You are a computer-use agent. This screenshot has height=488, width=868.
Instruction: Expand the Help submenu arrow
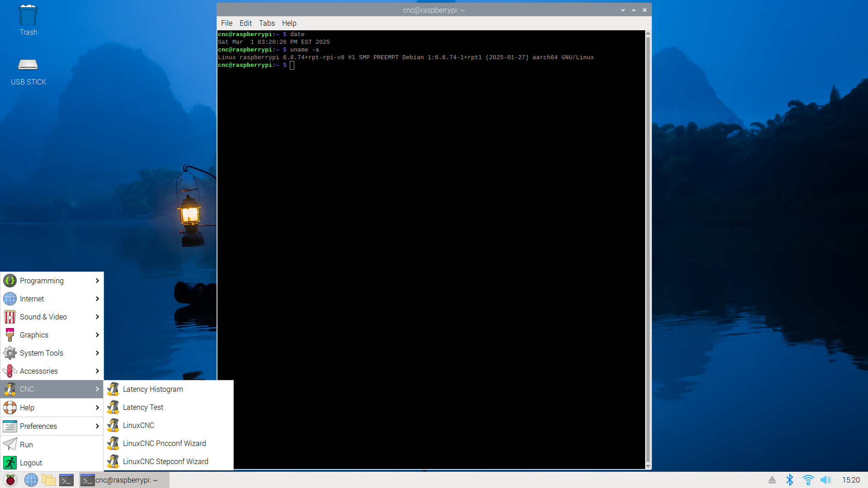(97, 408)
